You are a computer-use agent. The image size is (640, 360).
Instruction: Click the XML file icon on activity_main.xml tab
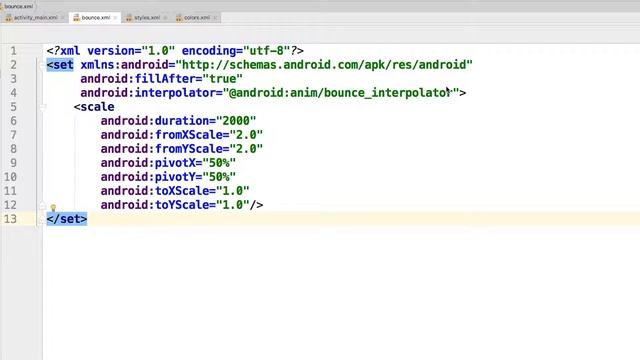pyautogui.click(x=9, y=18)
